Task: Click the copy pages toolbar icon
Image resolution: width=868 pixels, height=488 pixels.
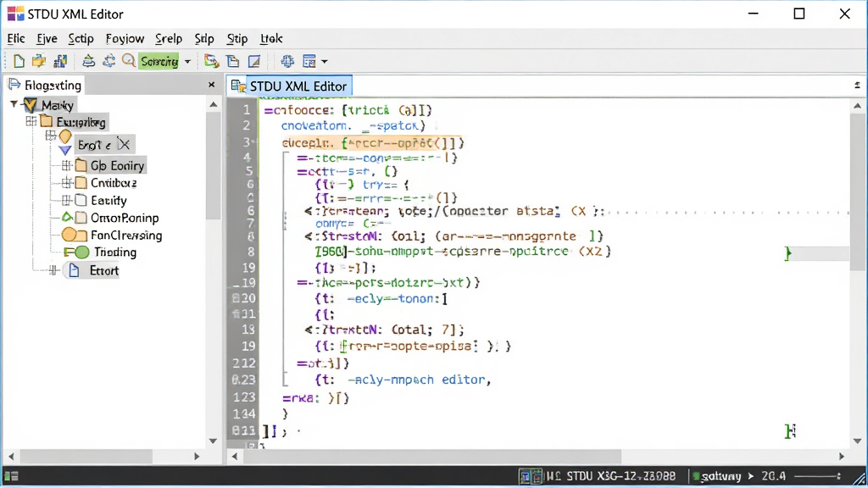Action: [233, 61]
